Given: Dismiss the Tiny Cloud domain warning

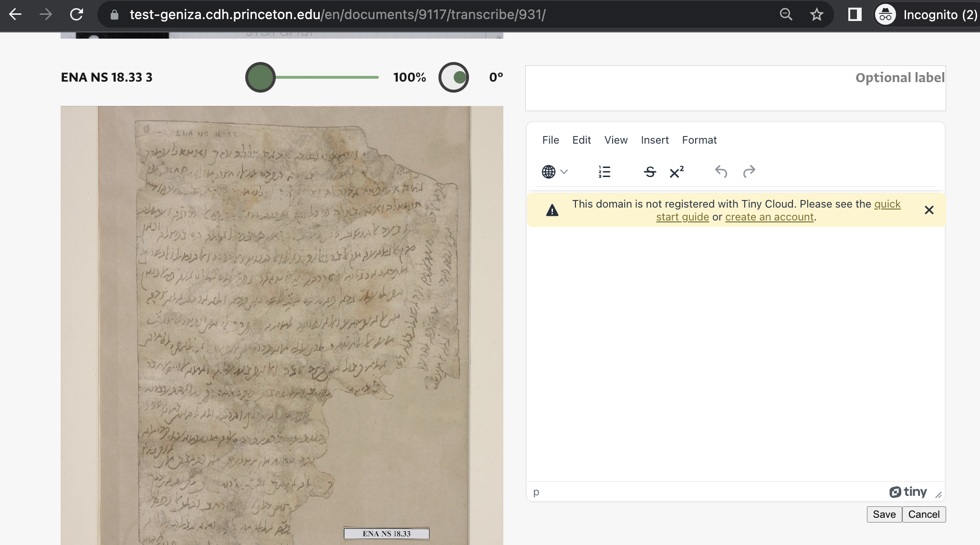Looking at the screenshot, I should [x=929, y=210].
